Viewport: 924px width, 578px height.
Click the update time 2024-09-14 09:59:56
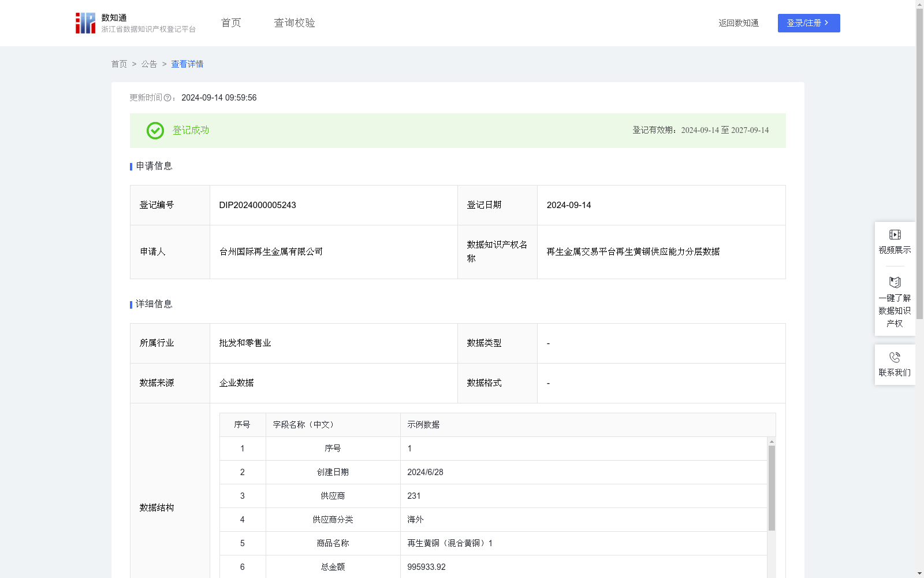(x=219, y=98)
